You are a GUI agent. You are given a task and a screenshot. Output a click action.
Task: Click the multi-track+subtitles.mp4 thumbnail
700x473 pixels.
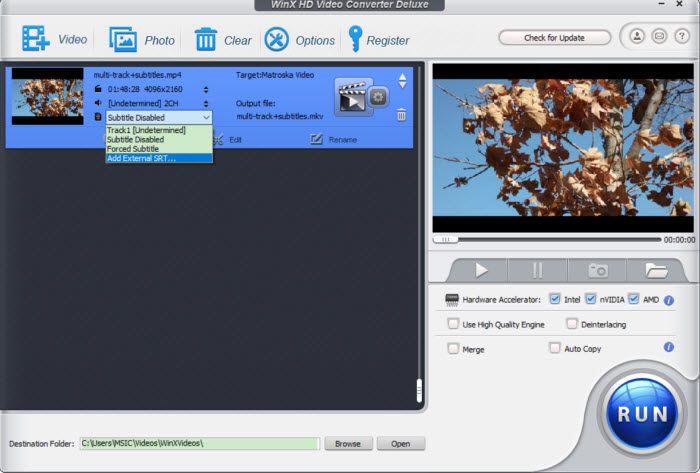click(x=47, y=96)
